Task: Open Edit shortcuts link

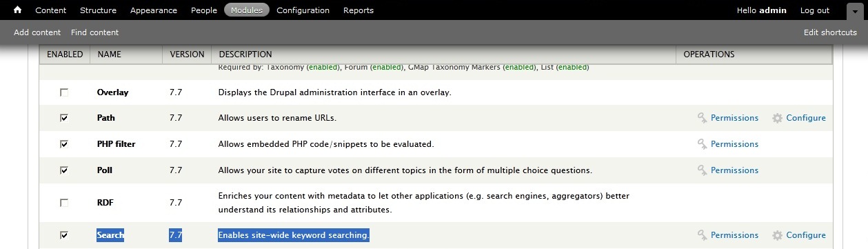Action: (830, 32)
